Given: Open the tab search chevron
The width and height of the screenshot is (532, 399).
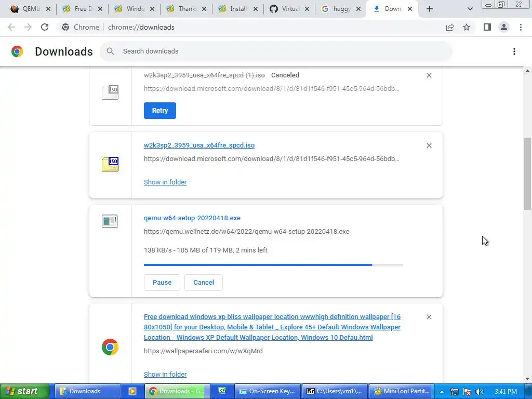Looking at the screenshot, I should click(x=470, y=9).
